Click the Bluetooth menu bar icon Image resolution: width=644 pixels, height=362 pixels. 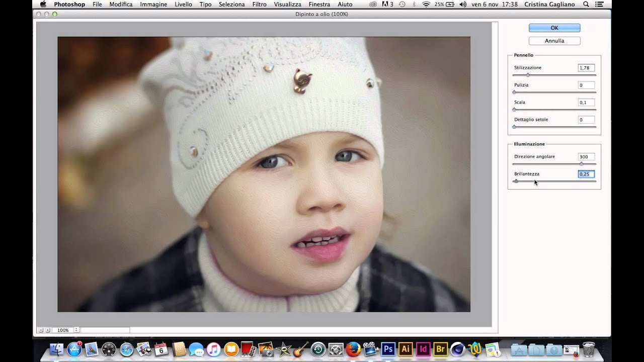[414, 5]
